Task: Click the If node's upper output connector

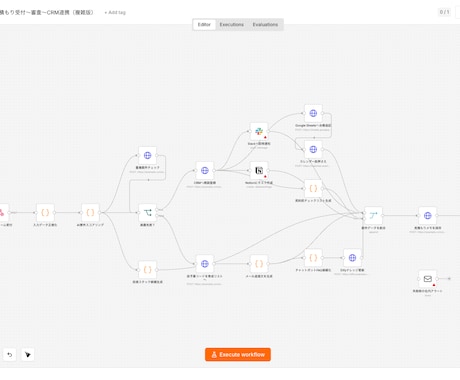Action: coord(157,210)
